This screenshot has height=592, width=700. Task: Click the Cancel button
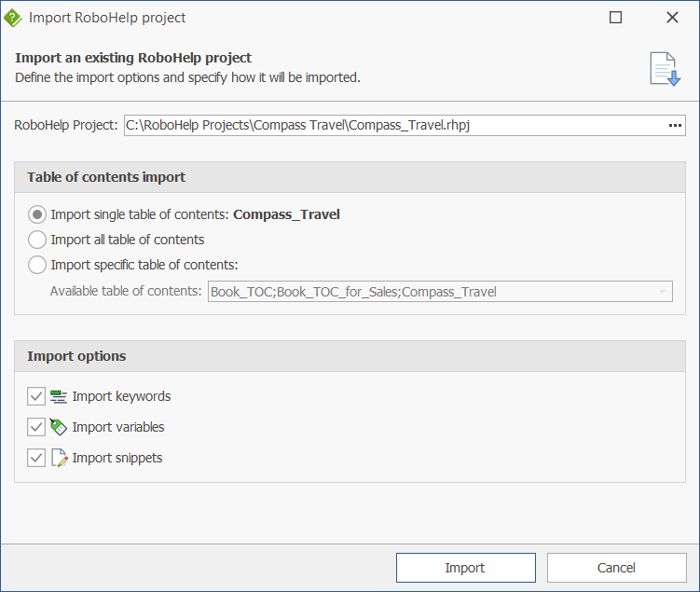pyautogui.click(x=616, y=568)
